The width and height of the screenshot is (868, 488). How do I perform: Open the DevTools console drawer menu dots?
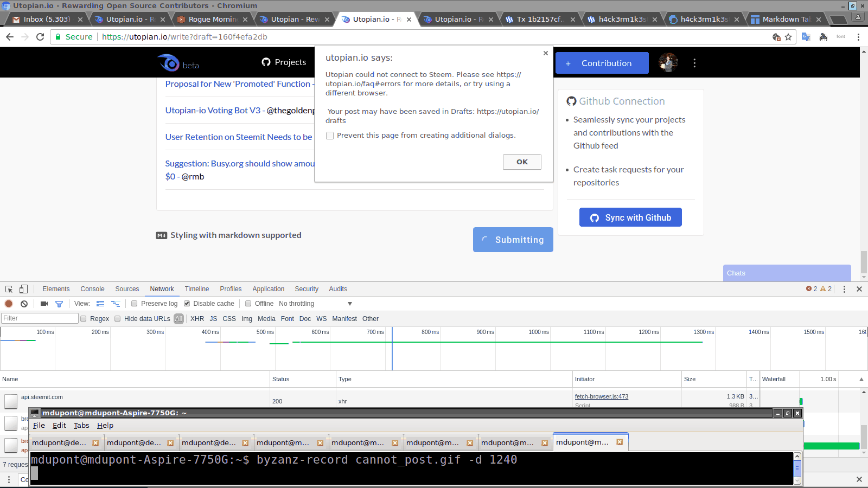[x=9, y=479]
